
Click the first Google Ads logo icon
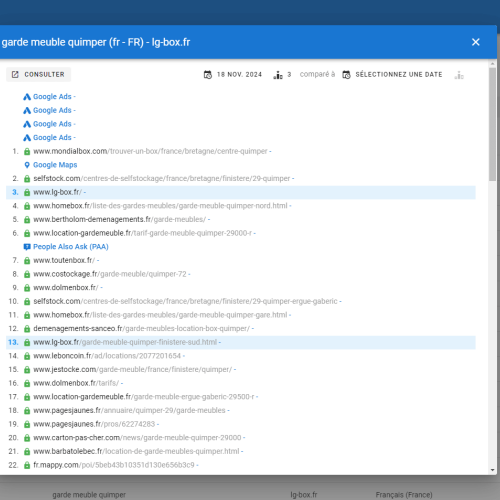pyautogui.click(x=27, y=97)
